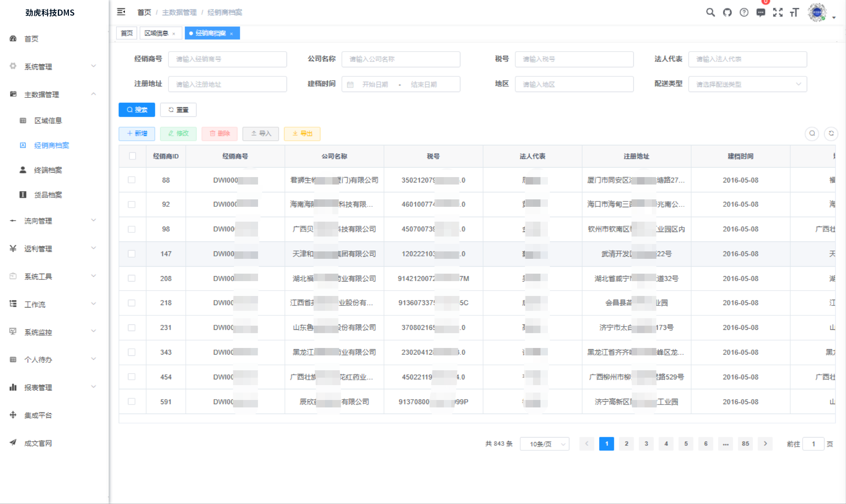This screenshot has height=504, width=846.
Task: Click the 经销商号 input field
Action: tap(227, 59)
